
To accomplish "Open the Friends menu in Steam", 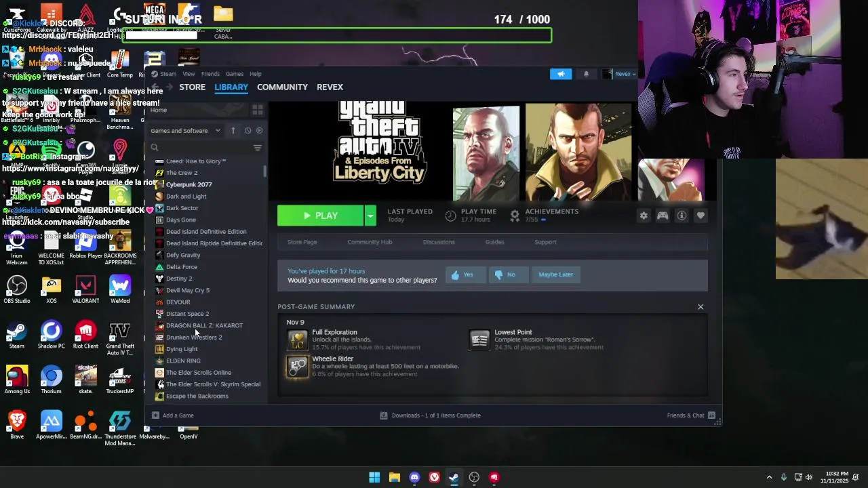I will (x=210, y=74).
